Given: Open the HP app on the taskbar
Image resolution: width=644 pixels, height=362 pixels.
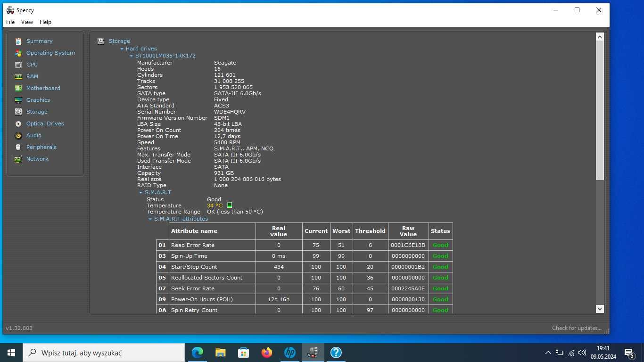Looking at the screenshot, I should click(x=289, y=353).
